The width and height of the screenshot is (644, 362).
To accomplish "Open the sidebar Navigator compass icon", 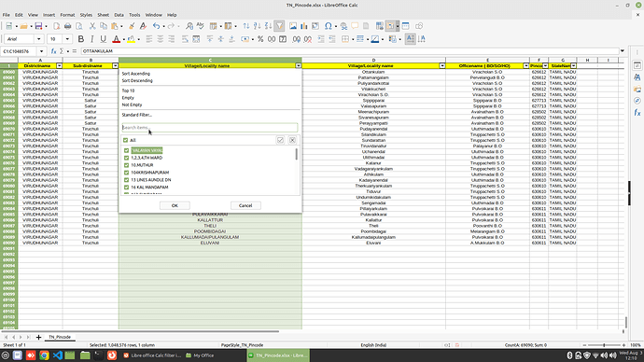I will coord(637,101).
